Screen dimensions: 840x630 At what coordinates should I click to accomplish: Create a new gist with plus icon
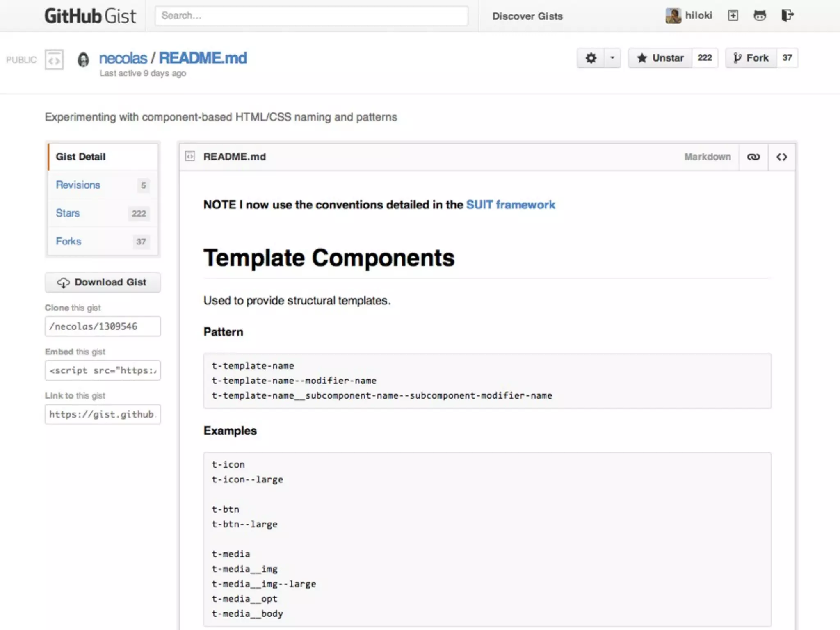pyautogui.click(x=733, y=16)
